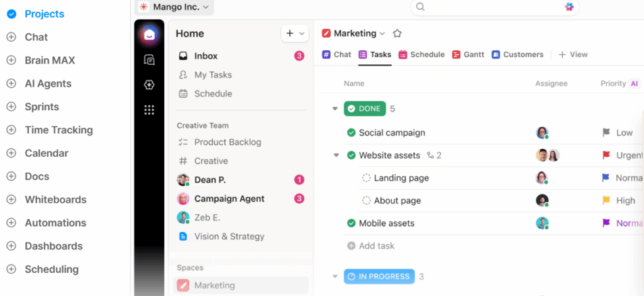This screenshot has height=296, width=644.
Task: Click the Urgent priority flag on Website assets
Action: click(606, 156)
